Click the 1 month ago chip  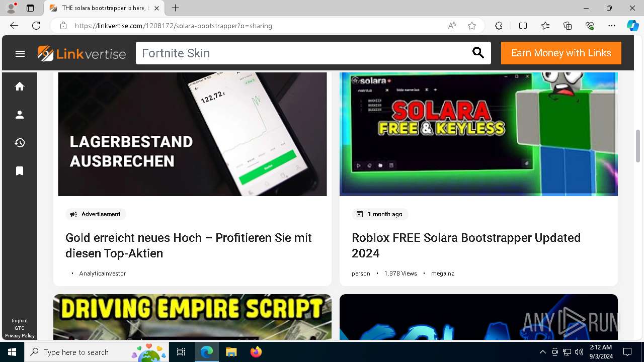pyautogui.click(x=380, y=214)
